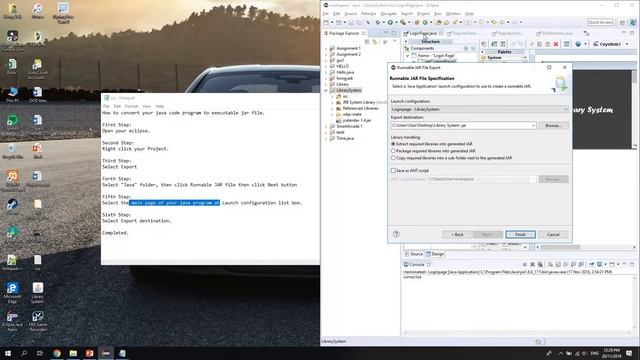Open the Eclipse icon on the taskbar
640x360 pixels.
tap(106, 353)
